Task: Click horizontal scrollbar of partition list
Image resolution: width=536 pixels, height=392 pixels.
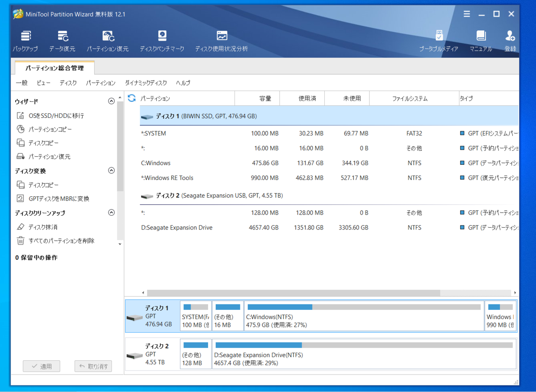Action: coord(293,293)
